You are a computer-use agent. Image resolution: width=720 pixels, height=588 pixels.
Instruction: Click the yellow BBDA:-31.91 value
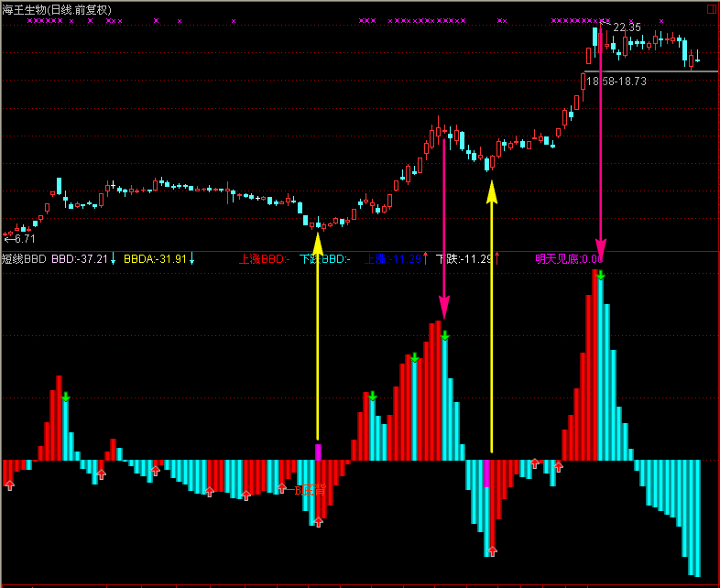(155, 259)
